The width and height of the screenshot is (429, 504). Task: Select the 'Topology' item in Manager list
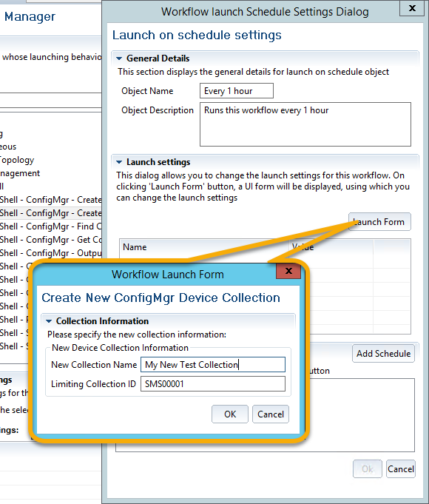(17, 160)
